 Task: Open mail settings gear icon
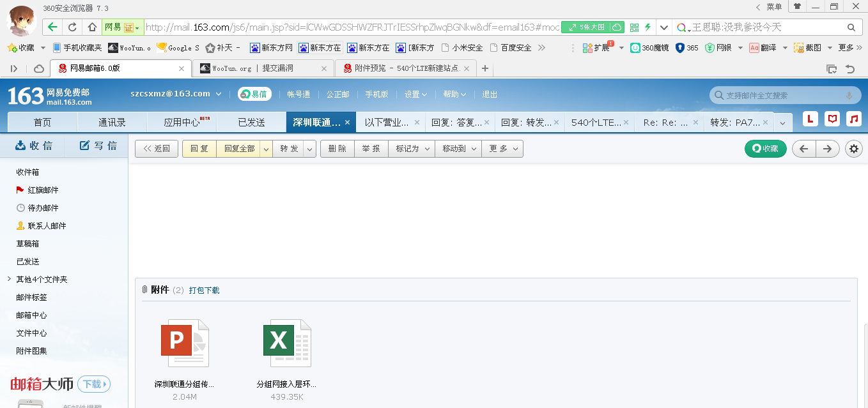point(854,149)
